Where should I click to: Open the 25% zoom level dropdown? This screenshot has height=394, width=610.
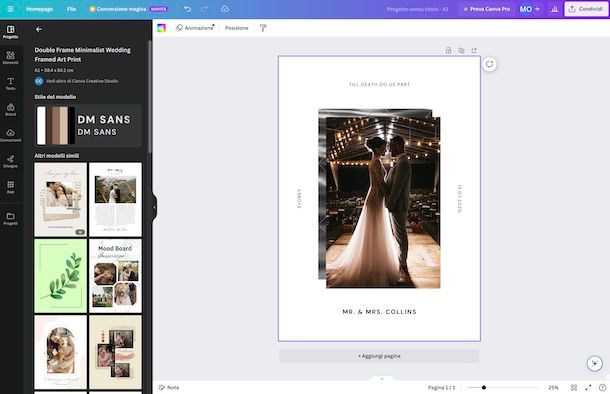tap(553, 387)
